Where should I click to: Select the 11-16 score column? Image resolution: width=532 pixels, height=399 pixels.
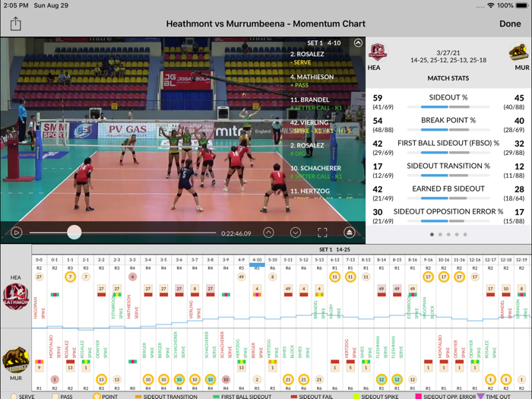[459, 260]
